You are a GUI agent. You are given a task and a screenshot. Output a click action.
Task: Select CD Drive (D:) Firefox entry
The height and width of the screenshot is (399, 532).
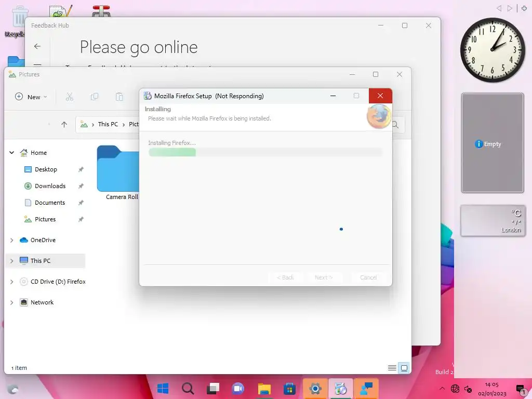[x=58, y=281]
